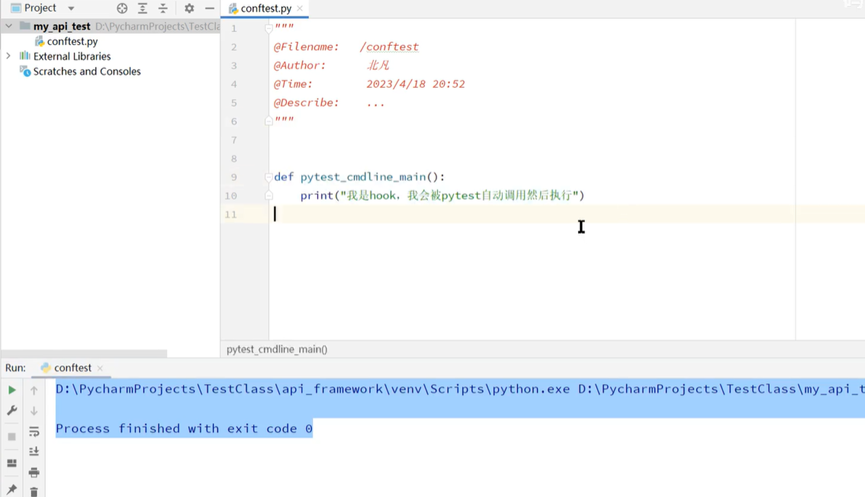Viewport: 865px width, 497px height.
Task: Fold the docstring at line 1
Action: point(269,28)
